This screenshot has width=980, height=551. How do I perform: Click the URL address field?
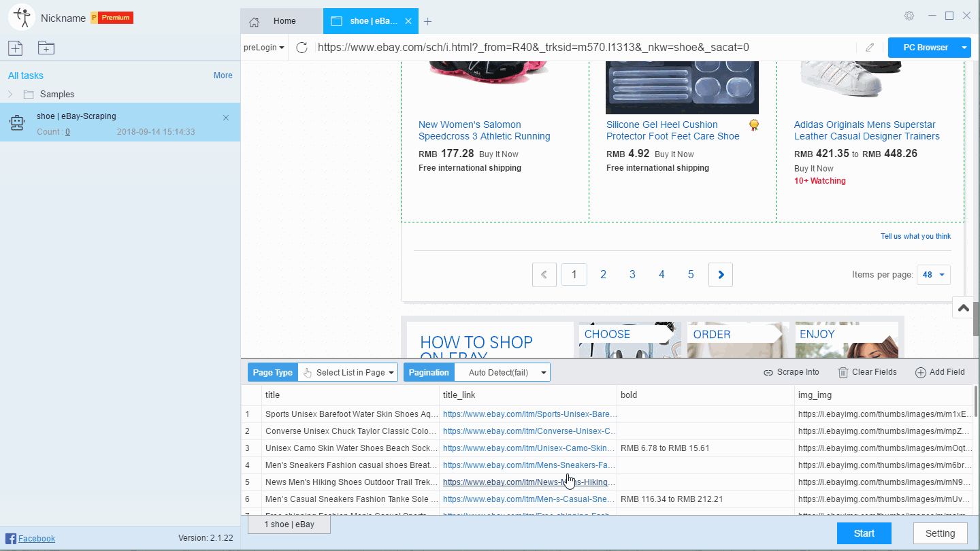click(584, 48)
